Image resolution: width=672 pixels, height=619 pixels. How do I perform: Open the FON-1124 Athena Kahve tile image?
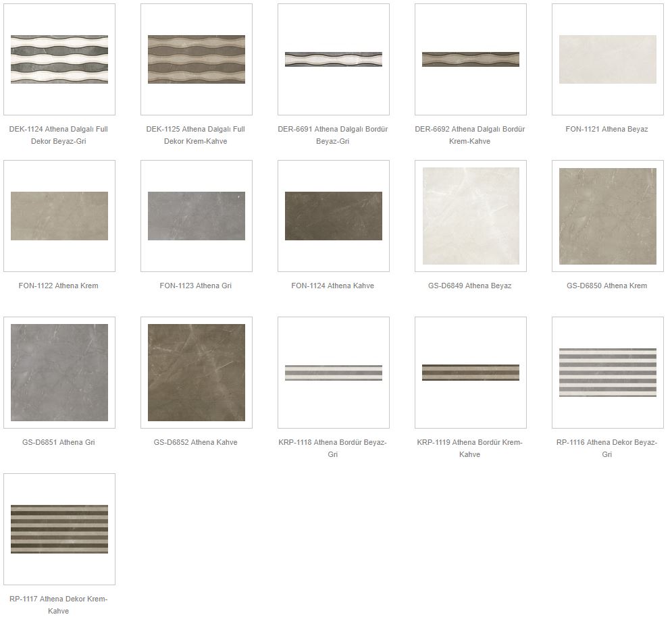click(334, 216)
